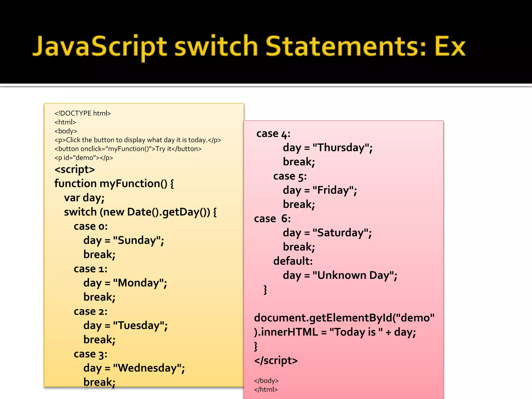The image size is (532, 399).
Task: Click the 'function myFunction() {' line
Action: (x=114, y=184)
